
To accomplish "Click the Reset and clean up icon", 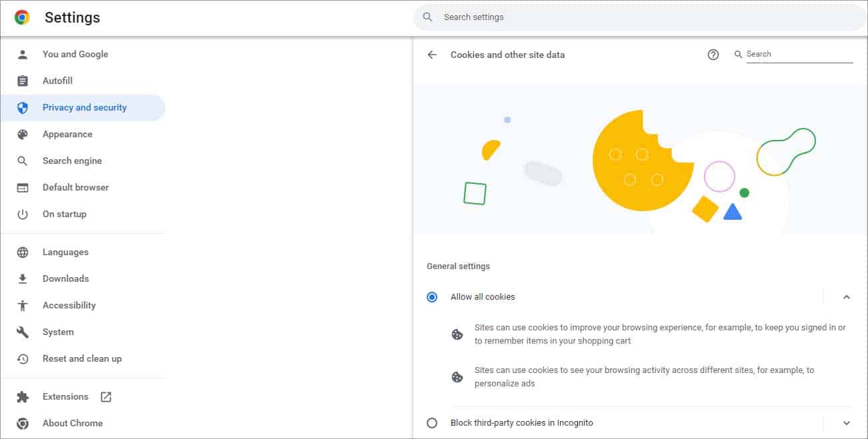I will click(x=23, y=359).
